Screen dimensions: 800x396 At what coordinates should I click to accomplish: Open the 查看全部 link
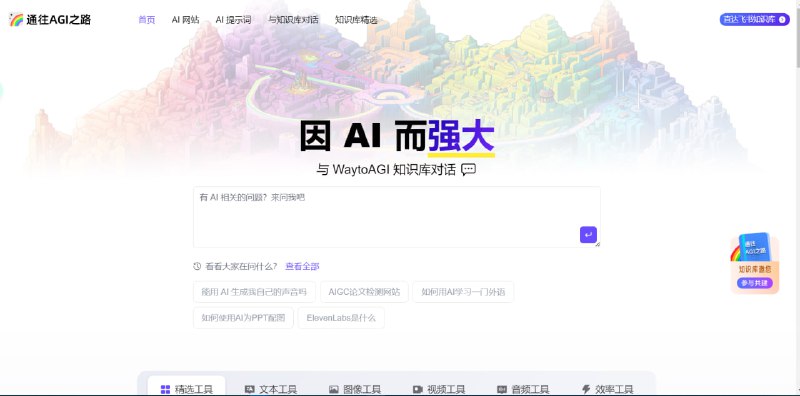302,266
